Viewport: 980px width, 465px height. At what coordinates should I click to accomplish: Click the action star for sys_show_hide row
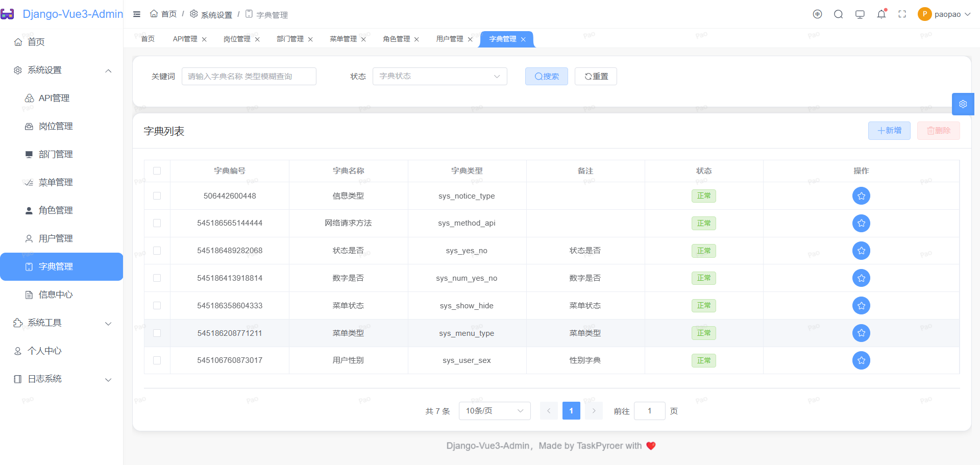pyautogui.click(x=861, y=306)
